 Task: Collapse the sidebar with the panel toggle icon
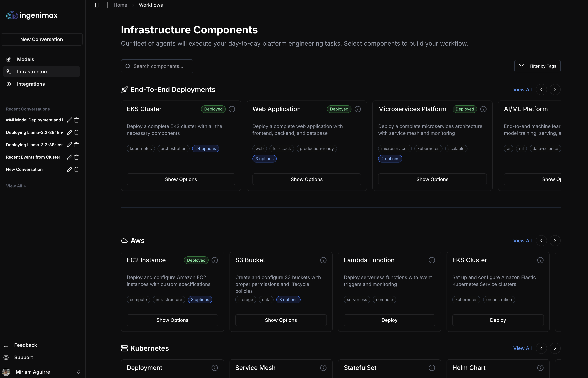[96, 5]
